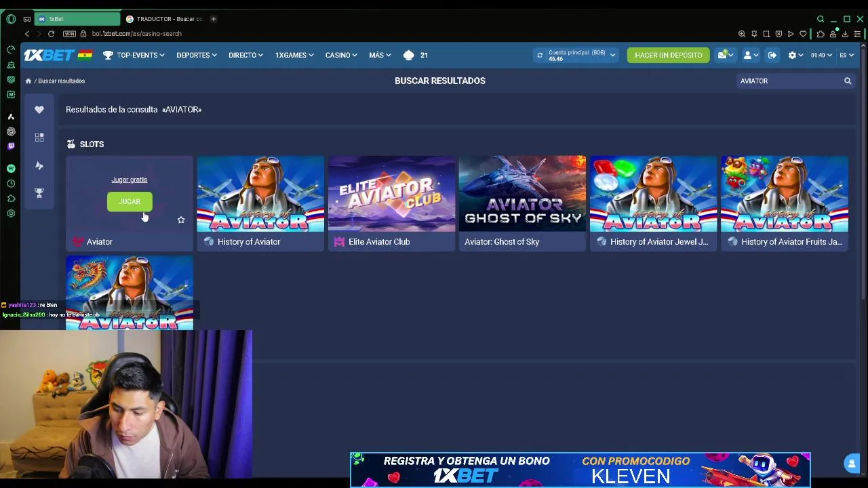Open History of Aviator game thumbnail
Image resolution: width=868 pixels, height=488 pixels.
click(x=260, y=194)
